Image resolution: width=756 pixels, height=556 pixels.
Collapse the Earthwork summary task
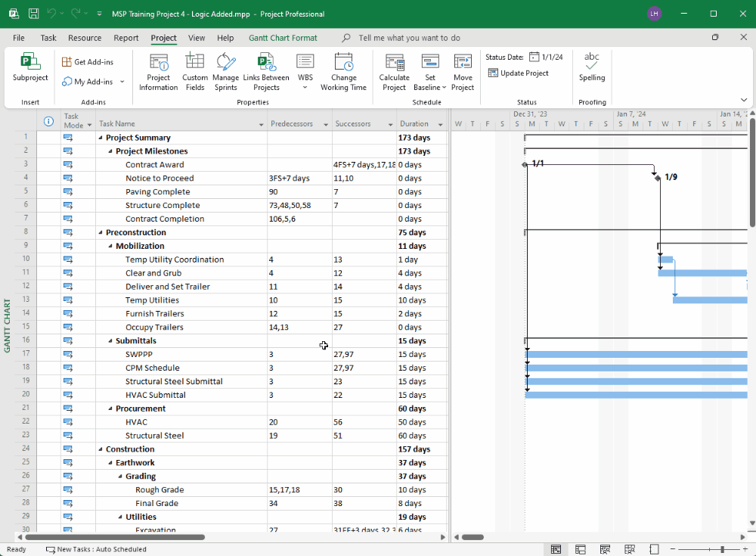click(x=110, y=462)
